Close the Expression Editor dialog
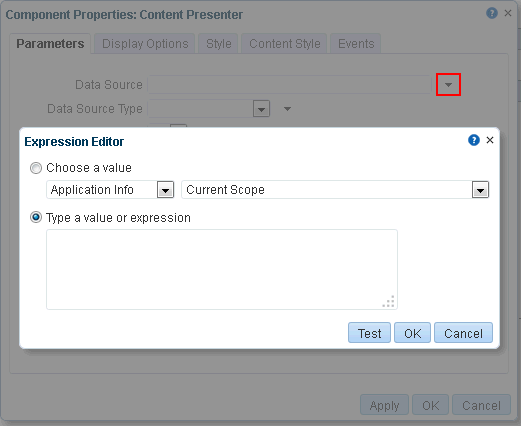Image resolution: width=521 pixels, height=426 pixels. click(490, 140)
